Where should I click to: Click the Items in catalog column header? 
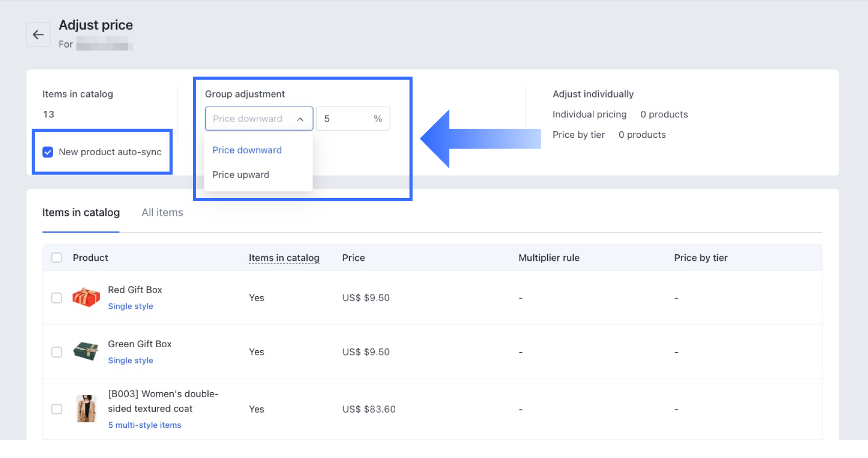tap(284, 258)
